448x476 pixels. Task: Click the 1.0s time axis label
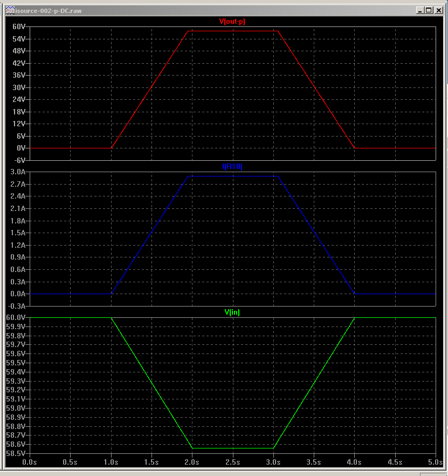tap(111, 462)
